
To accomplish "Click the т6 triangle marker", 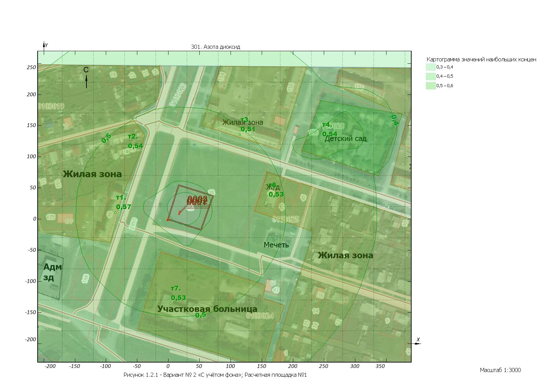I will [x=268, y=200].
